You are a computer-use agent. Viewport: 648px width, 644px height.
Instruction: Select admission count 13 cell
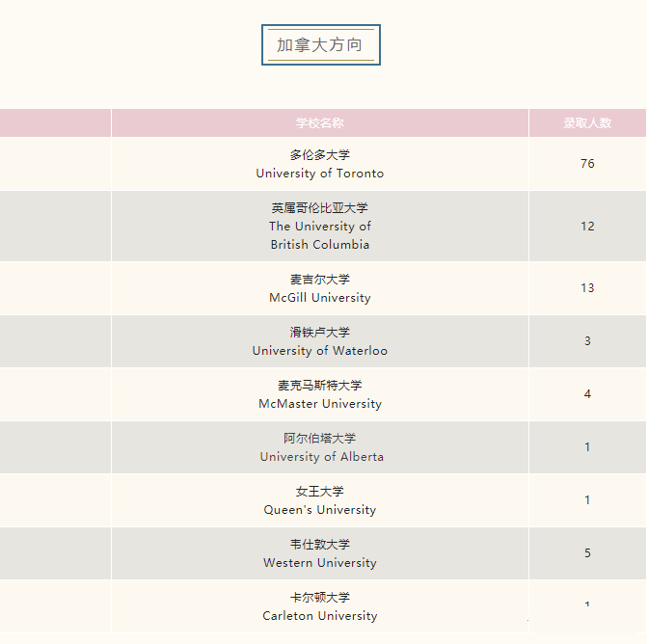point(587,288)
